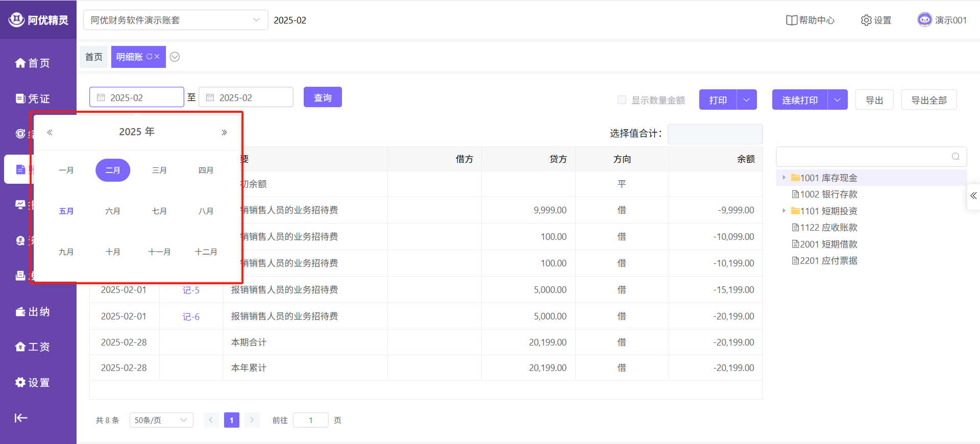Open the 连续打印 dropdown arrow
This screenshot has width=980, height=444.
[x=837, y=100]
